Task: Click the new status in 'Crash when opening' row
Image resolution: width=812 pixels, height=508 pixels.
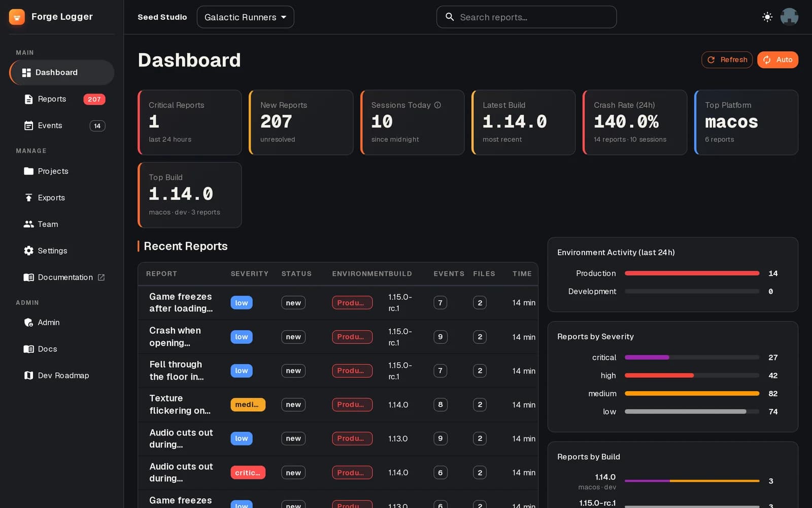Action: (x=293, y=337)
